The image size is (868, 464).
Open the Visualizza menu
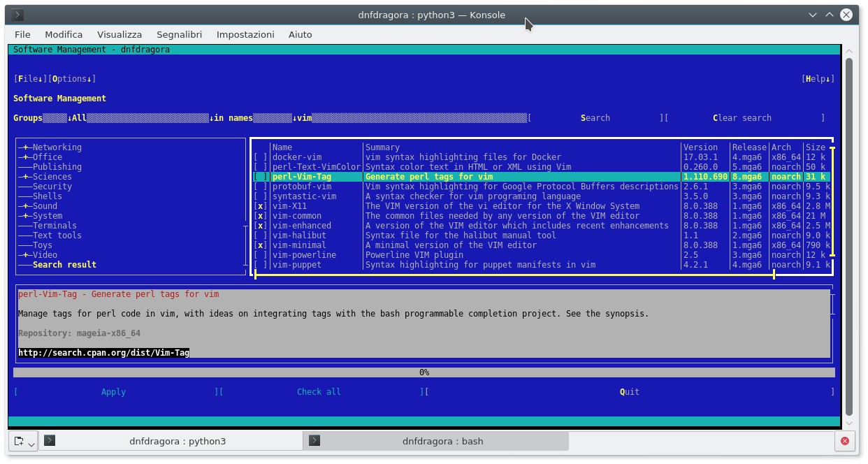[x=120, y=34]
